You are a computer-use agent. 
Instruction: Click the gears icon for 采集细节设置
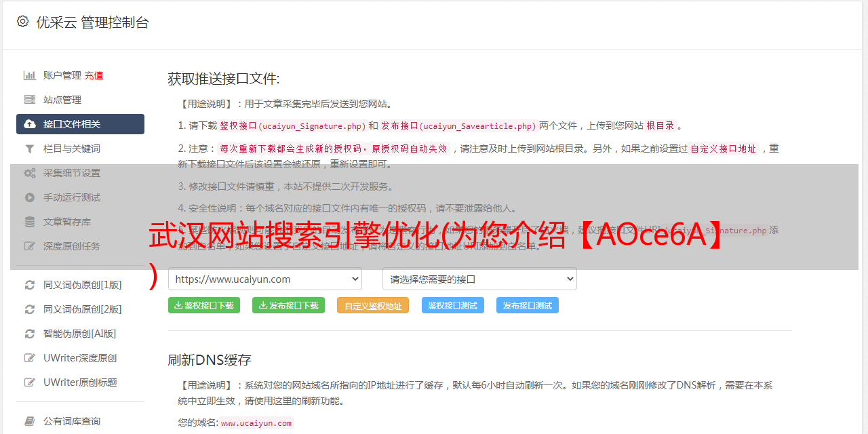pyautogui.click(x=30, y=173)
